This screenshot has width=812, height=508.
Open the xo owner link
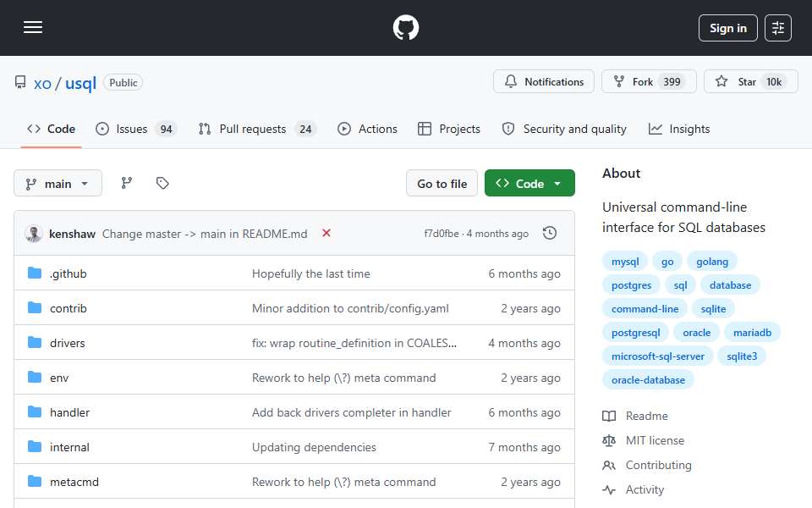click(x=42, y=83)
